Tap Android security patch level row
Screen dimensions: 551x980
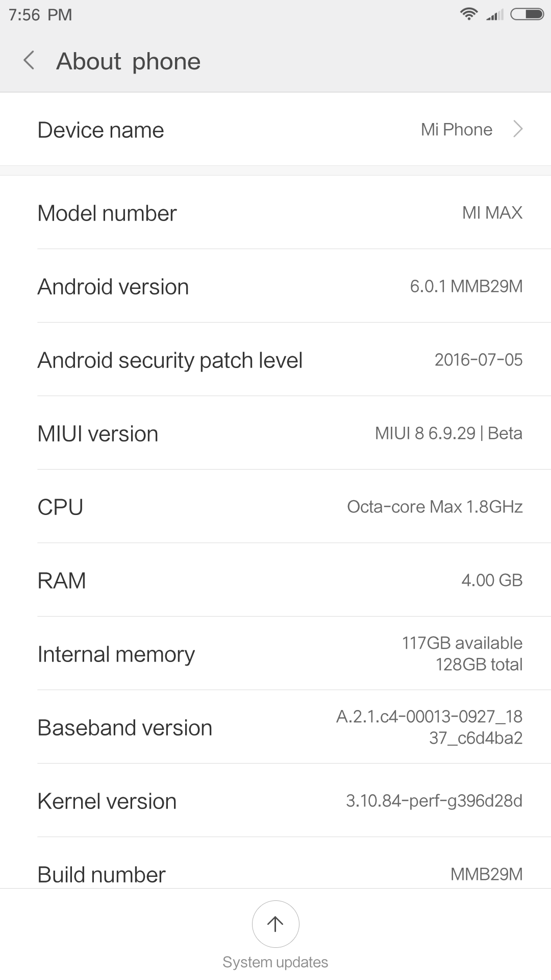point(275,360)
